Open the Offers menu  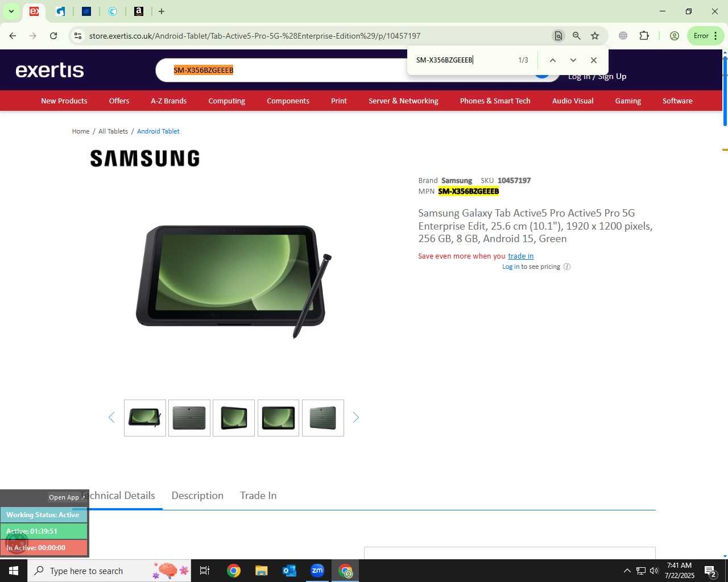[x=119, y=101]
